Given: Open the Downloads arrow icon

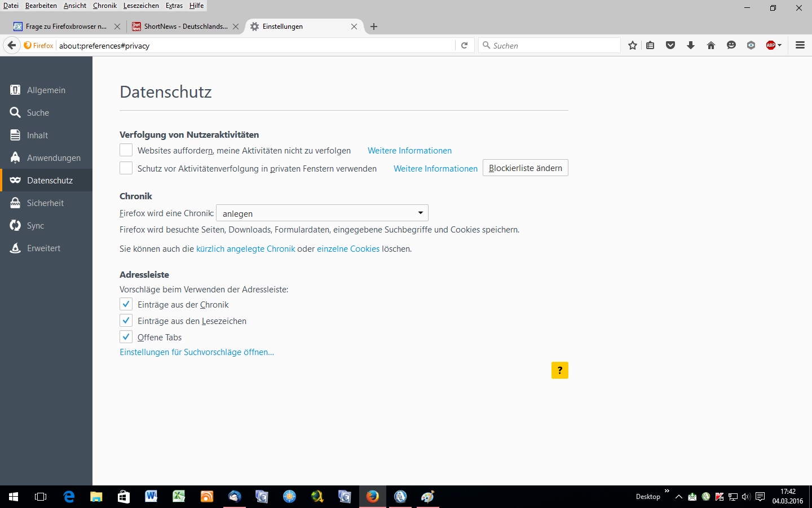Looking at the screenshot, I should 691,46.
